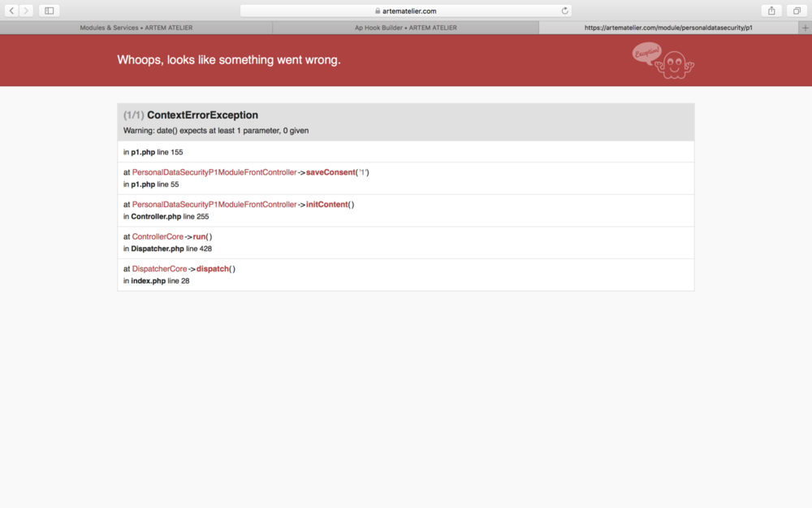Viewport: 812px width, 508px height.
Task: Open tab overview with the tabs icon
Action: tap(796, 11)
